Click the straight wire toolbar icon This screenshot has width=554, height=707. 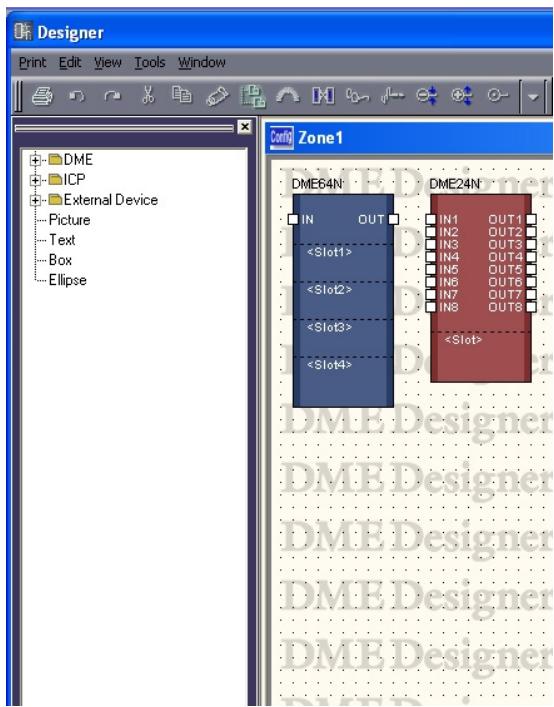point(393,96)
